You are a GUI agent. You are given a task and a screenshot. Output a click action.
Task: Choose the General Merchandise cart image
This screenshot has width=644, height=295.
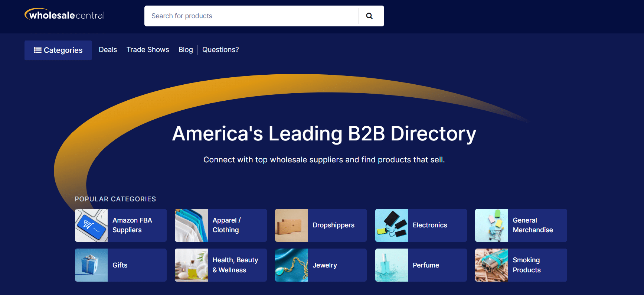[491, 225]
